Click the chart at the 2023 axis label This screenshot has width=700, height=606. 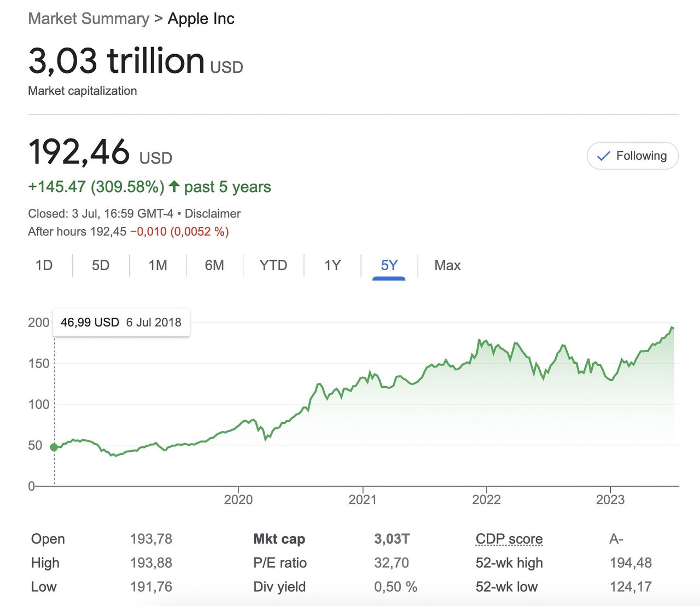610,499
